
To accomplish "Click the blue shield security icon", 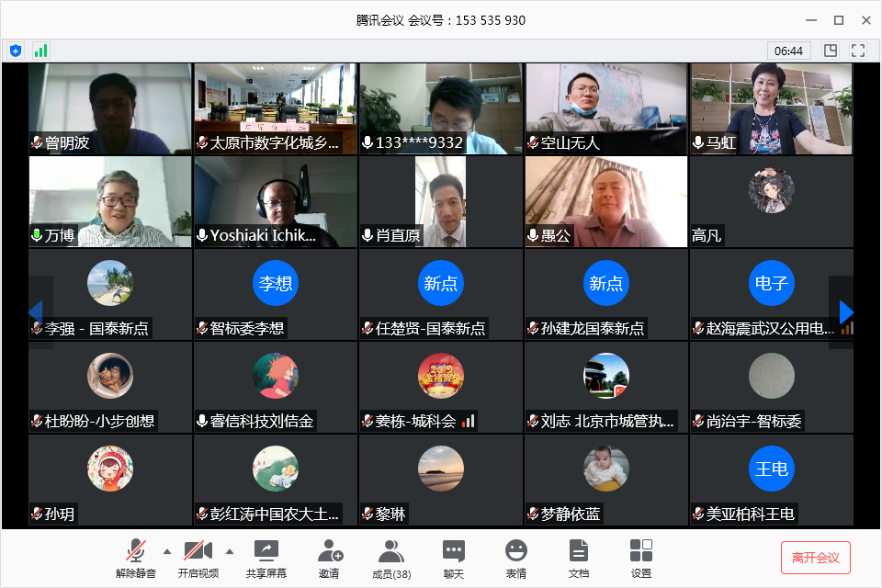I will (16, 51).
